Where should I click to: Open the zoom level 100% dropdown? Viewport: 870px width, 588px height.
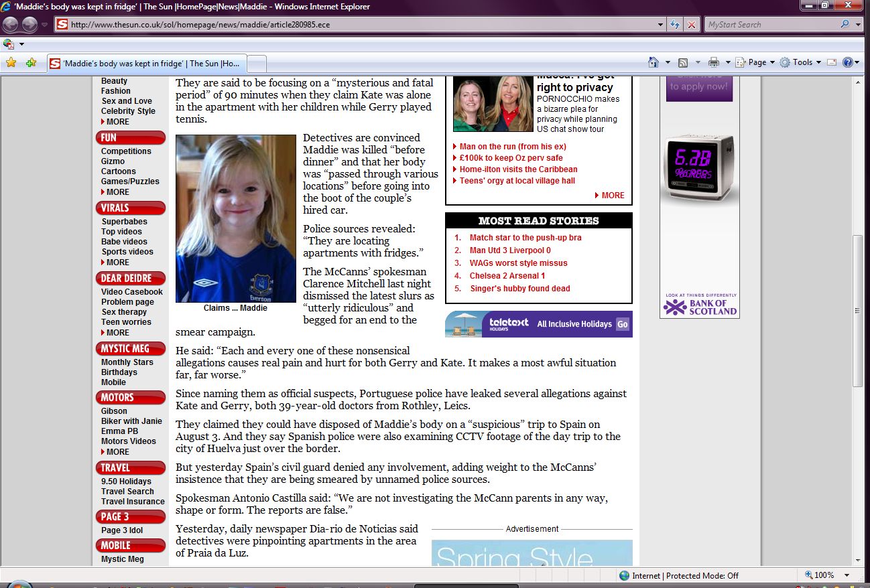[847, 575]
